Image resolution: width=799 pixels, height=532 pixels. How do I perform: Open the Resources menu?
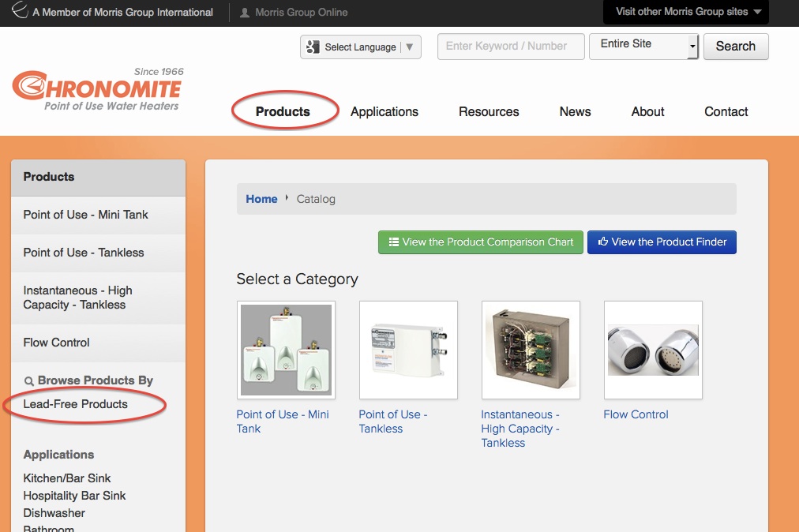tap(489, 111)
